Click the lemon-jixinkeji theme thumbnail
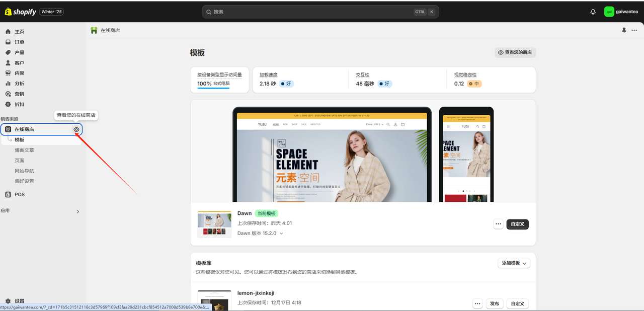 [x=214, y=300]
